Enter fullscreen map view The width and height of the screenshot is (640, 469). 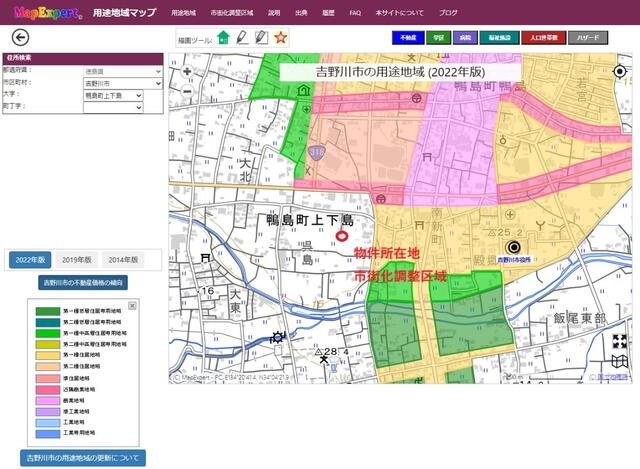coord(620,341)
